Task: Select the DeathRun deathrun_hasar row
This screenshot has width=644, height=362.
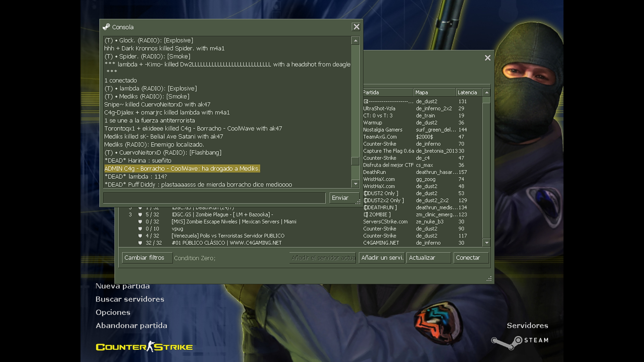Action: pyautogui.click(x=423, y=172)
